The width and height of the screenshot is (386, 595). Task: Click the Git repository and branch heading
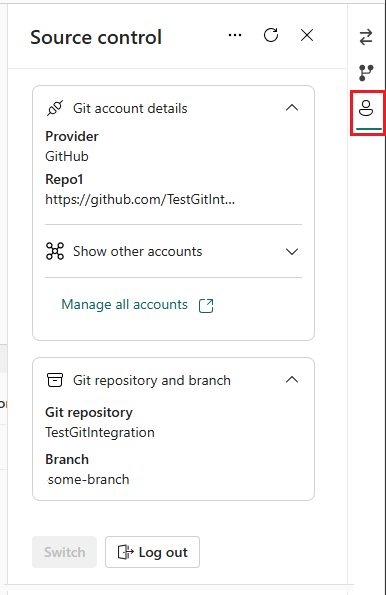(x=152, y=380)
